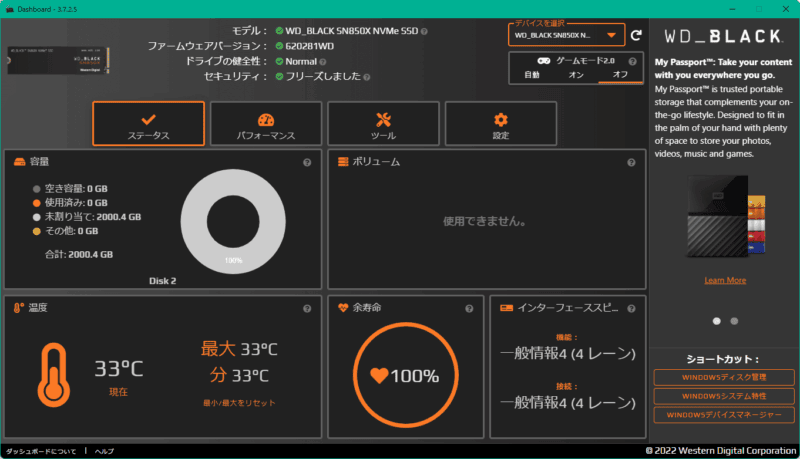Click the refresh icon beside device selector
The image size is (800, 459).
tap(635, 35)
